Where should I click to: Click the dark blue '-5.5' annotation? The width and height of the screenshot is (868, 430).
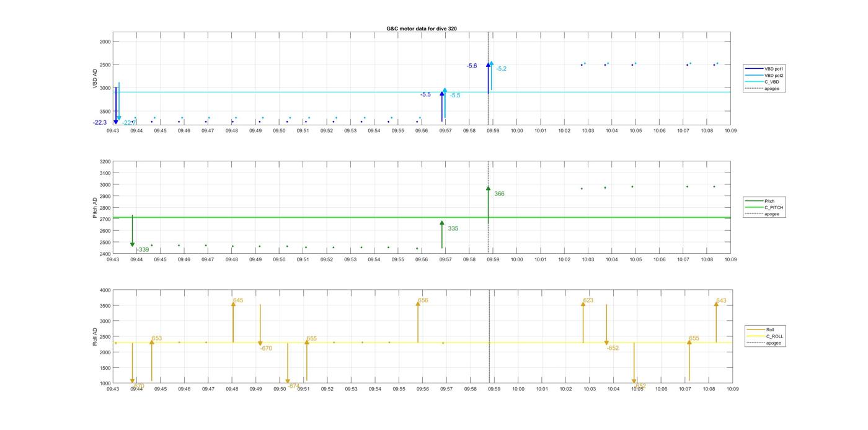click(425, 95)
